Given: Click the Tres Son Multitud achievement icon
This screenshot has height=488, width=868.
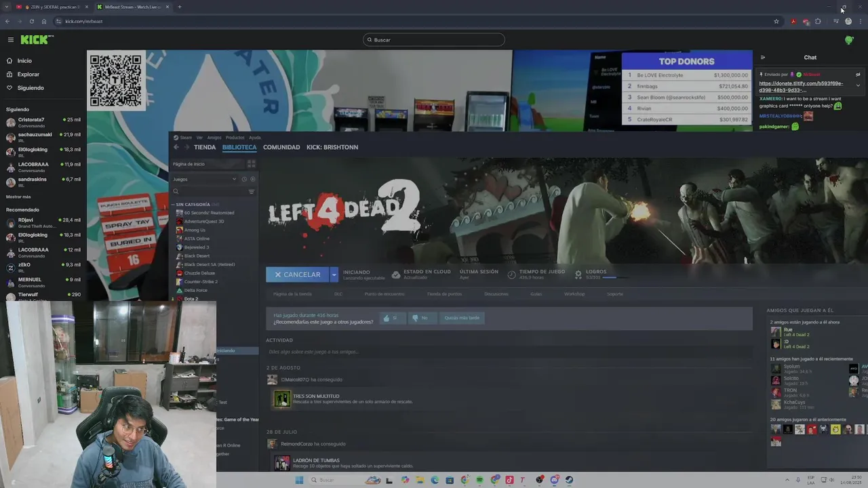Looking at the screenshot, I should (x=281, y=399).
